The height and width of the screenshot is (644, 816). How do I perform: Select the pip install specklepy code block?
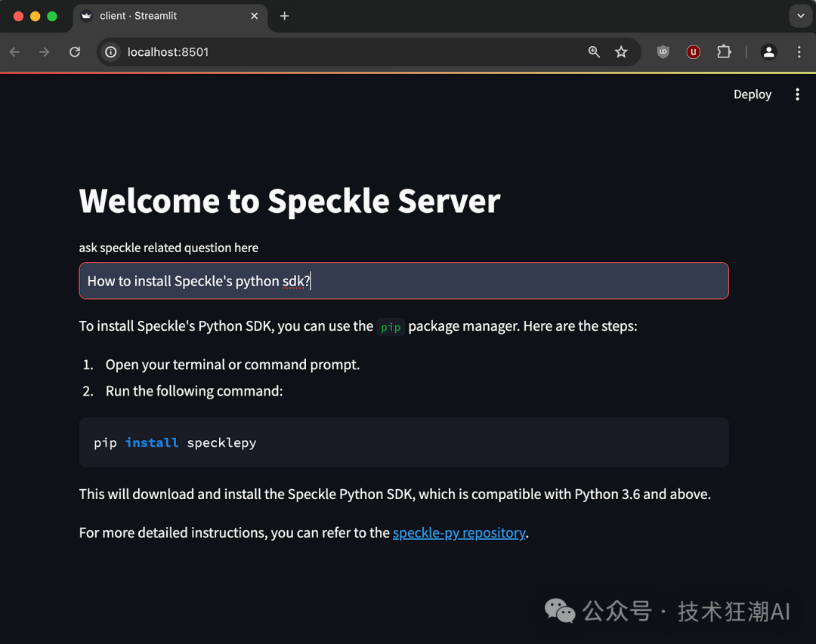[x=403, y=442]
